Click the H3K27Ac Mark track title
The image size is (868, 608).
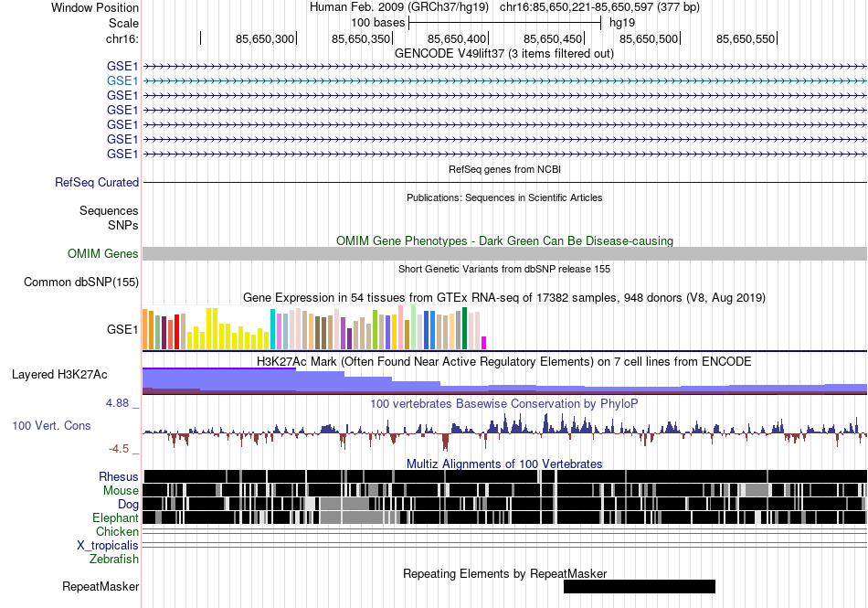click(x=504, y=361)
